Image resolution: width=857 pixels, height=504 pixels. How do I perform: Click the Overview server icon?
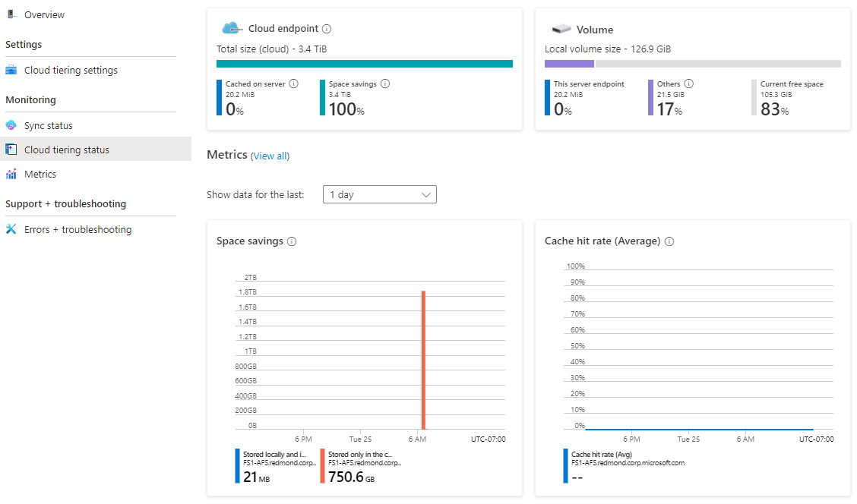point(11,14)
